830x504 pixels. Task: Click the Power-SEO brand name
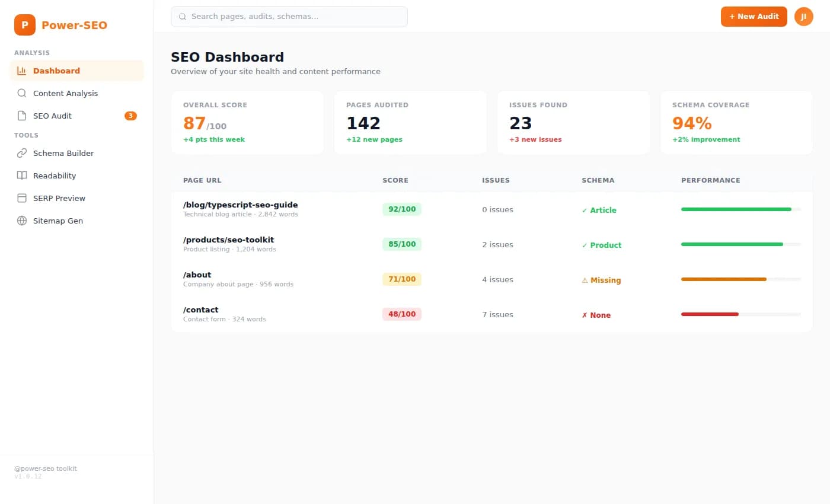coord(74,25)
